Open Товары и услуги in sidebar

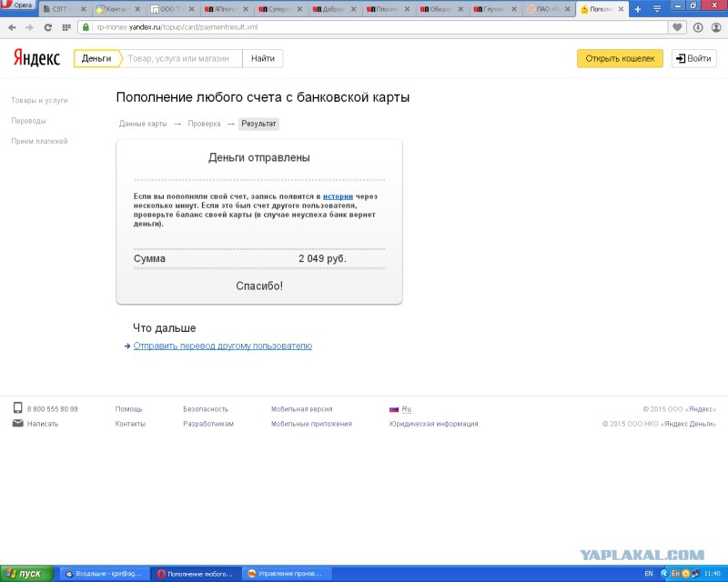39,100
